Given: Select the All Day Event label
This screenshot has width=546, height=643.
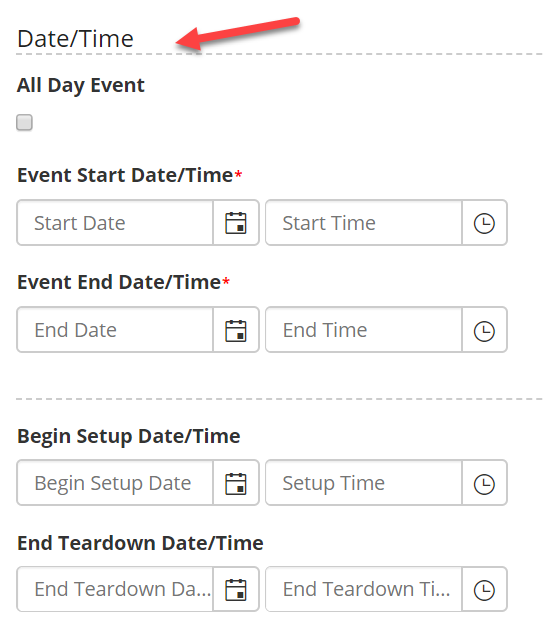Looking at the screenshot, I should coord(81,86).
